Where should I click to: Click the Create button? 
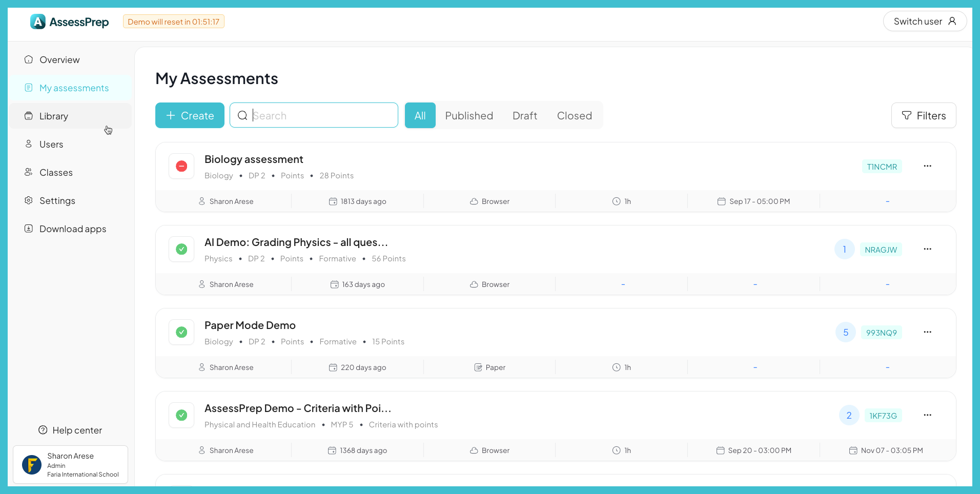[189, 115]
